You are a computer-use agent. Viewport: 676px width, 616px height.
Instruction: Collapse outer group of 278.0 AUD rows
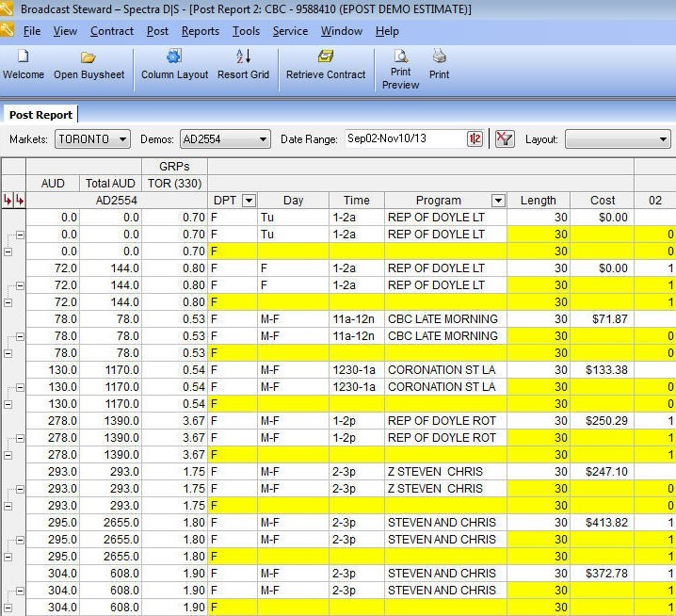tap(8, 456)
